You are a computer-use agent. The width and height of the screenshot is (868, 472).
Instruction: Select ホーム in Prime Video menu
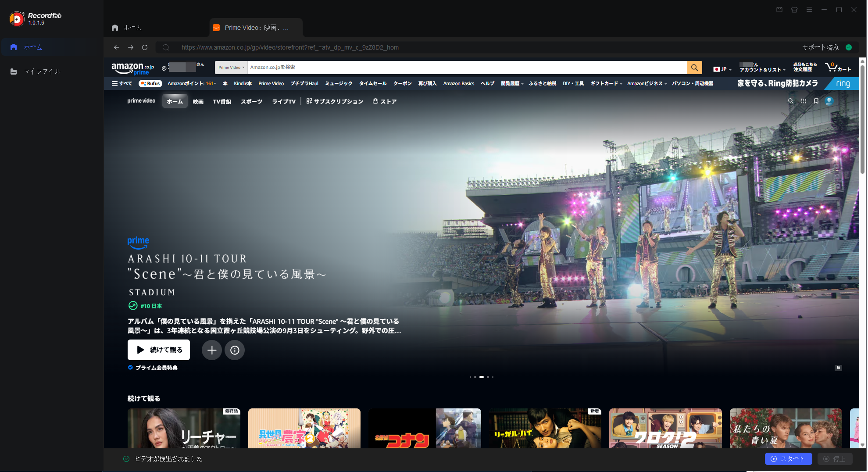point(175,101)
